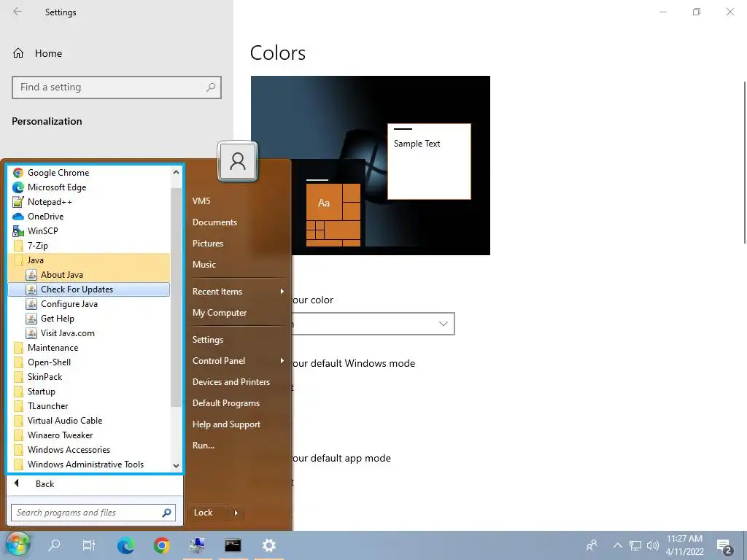Expand Windows Accessories folder
This screenshot has width=747, height=560.
(x=88, y=450)
